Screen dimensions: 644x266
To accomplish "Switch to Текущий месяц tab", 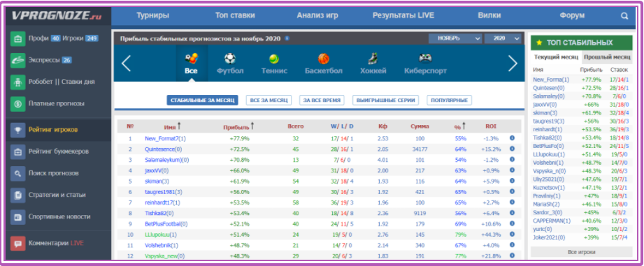I will (x=556, y=57).
